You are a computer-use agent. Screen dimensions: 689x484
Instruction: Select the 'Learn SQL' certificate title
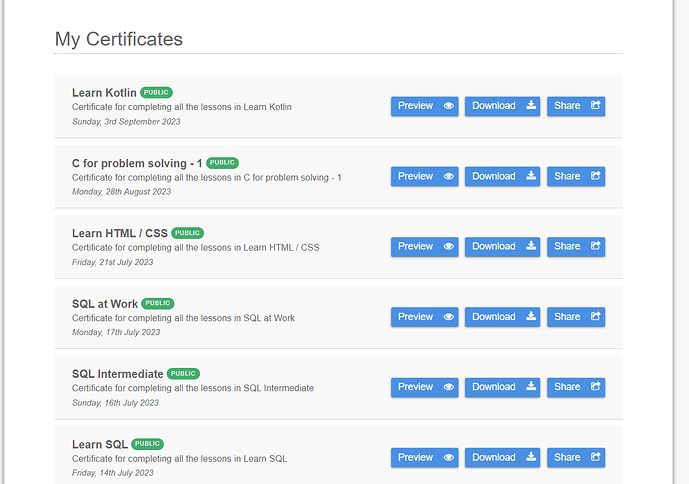click(x=100, y=444)
